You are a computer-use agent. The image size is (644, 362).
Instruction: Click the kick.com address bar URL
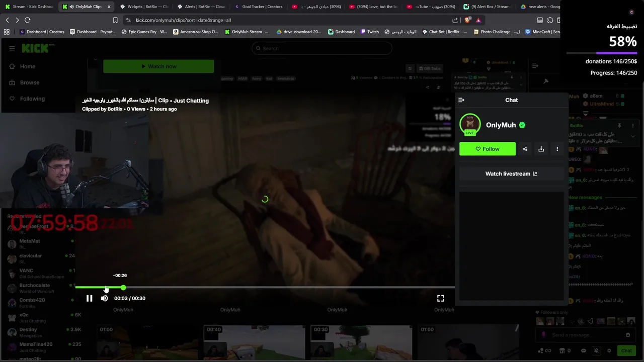[183, 20]
